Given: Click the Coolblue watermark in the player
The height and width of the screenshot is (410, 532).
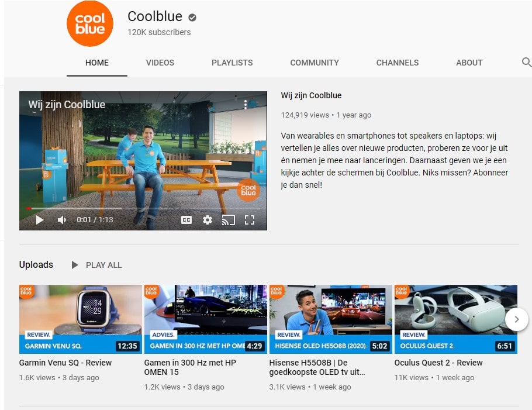Looking at the screenshot, I should point(248,190).
